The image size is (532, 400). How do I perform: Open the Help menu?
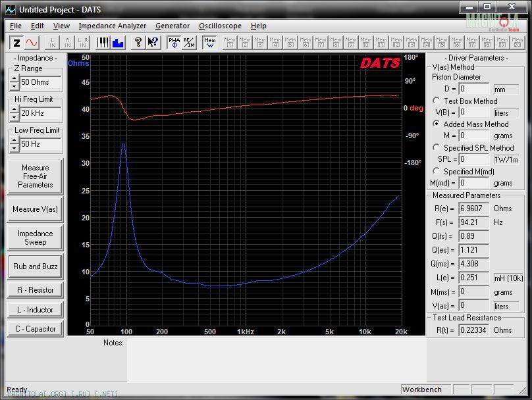[x=259, y=26]
